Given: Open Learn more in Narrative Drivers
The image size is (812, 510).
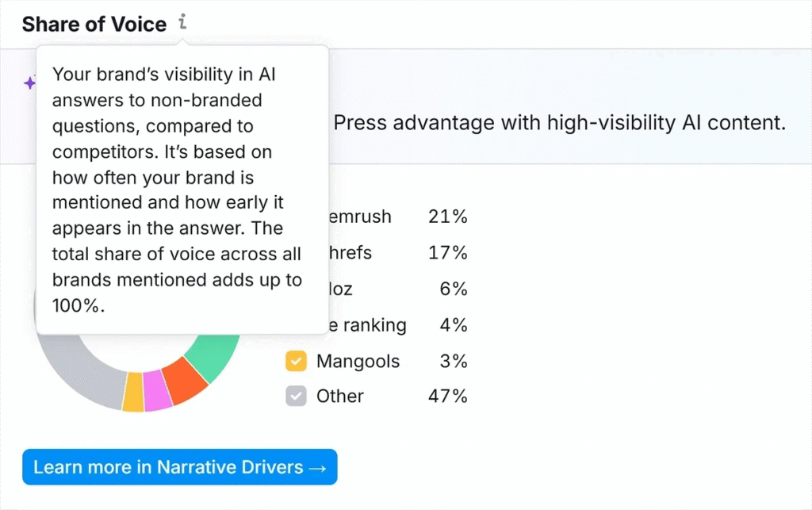Looking at the screenshot, I should (x=180, y=467).
